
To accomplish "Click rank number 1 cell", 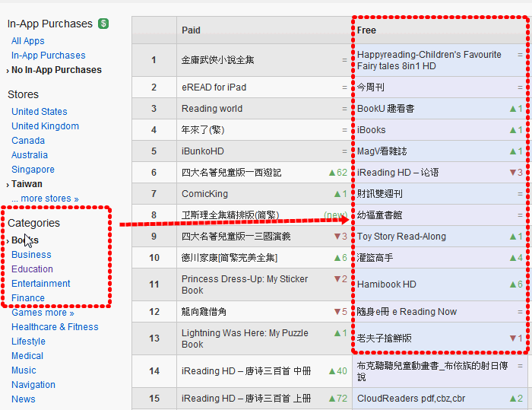I will [x=154, y=60].
